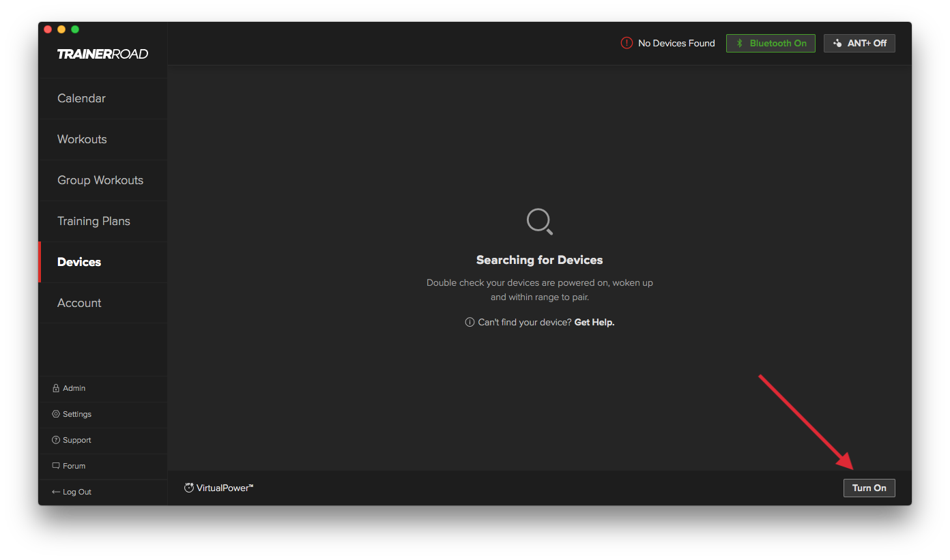Open Settings from the sidebar
The image size is (950, 560).
click(x=102, y=414)
